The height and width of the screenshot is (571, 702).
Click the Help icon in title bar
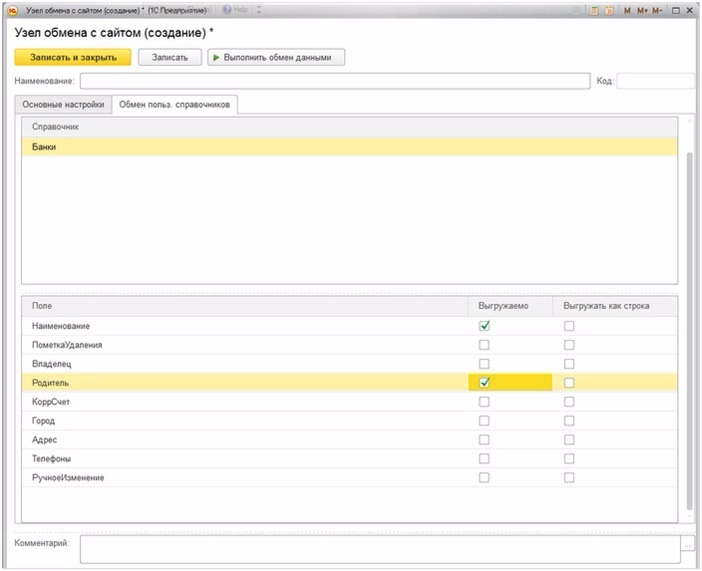point(232,9)
